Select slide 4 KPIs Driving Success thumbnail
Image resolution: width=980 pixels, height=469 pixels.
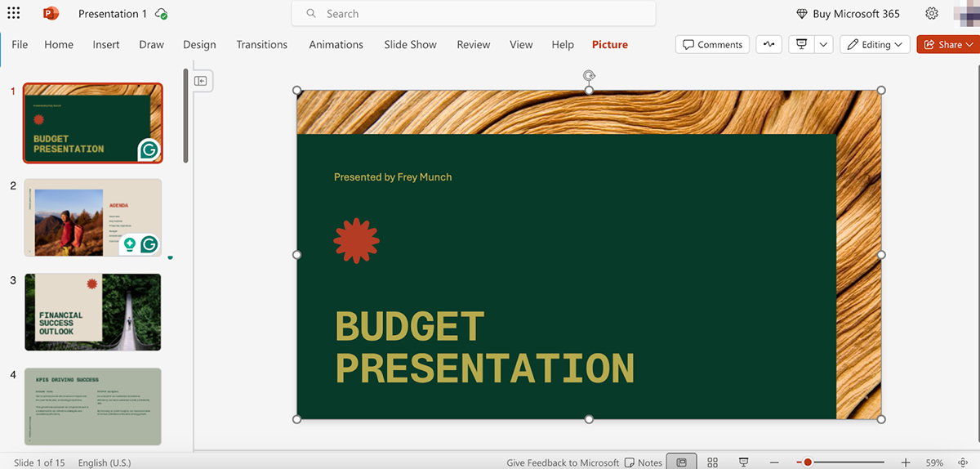92,406
